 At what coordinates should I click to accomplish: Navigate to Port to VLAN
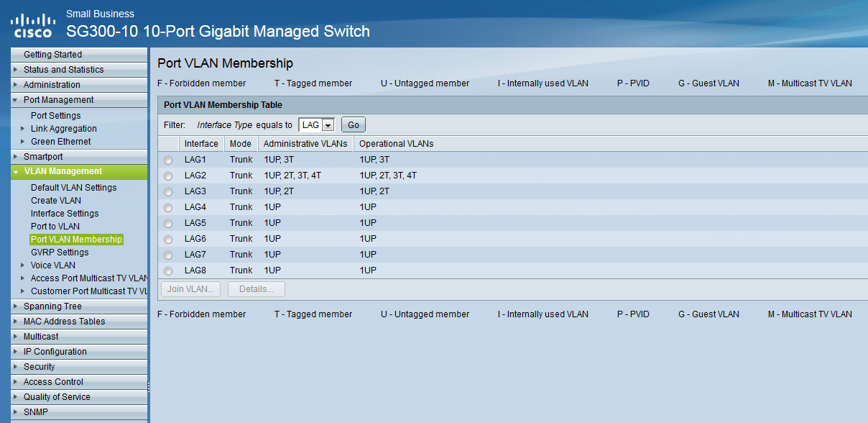point(55,227)
